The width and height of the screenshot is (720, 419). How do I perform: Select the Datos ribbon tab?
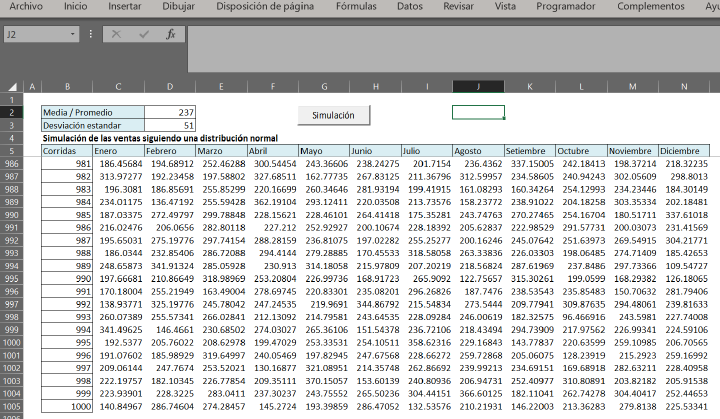click(410, 6)
